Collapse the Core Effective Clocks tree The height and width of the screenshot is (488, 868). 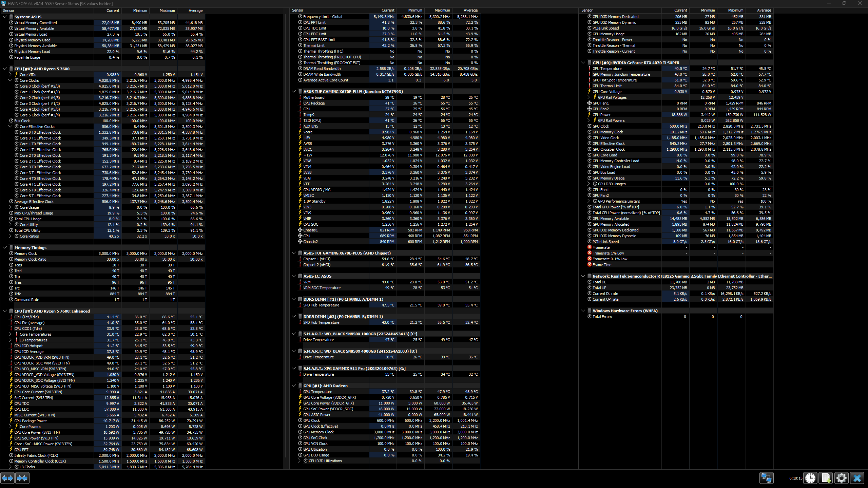point(10,127)
